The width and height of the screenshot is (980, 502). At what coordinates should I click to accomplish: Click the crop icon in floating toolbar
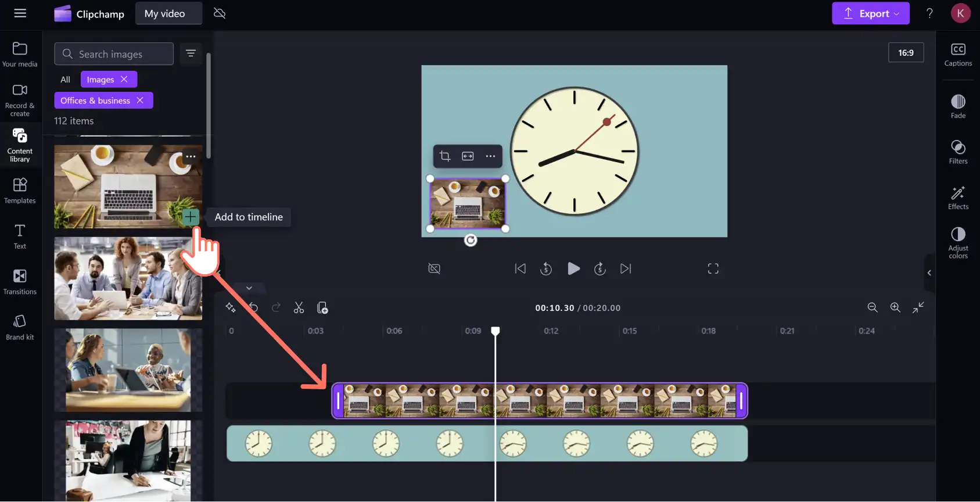click(x=445, y=156)
